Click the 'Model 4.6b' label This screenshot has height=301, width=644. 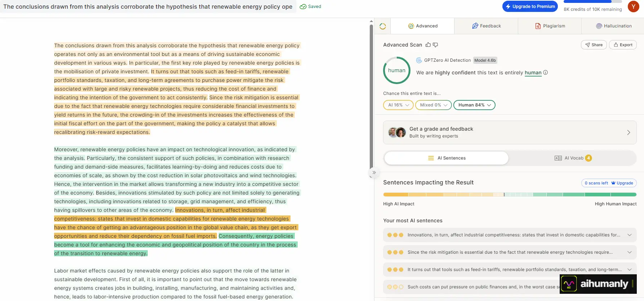pos(485,60)
